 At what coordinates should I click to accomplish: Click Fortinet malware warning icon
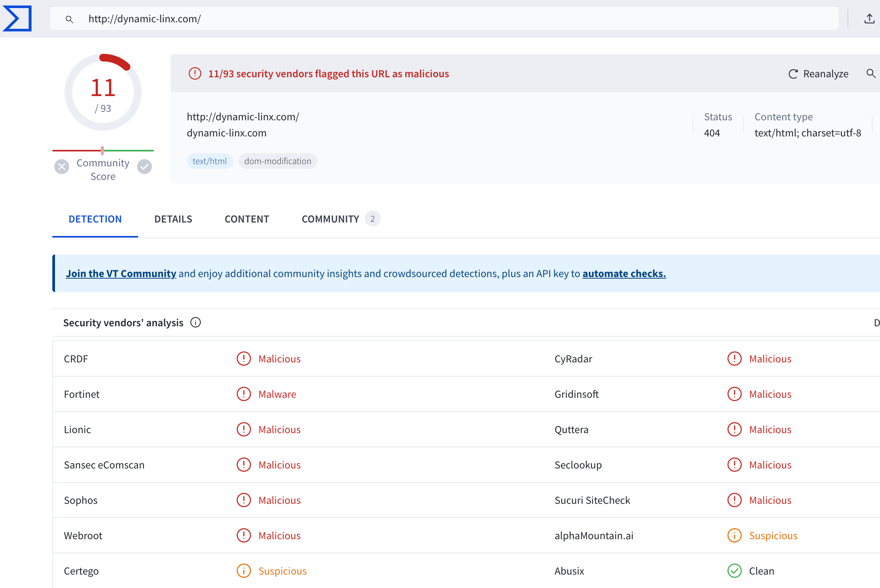244,394
